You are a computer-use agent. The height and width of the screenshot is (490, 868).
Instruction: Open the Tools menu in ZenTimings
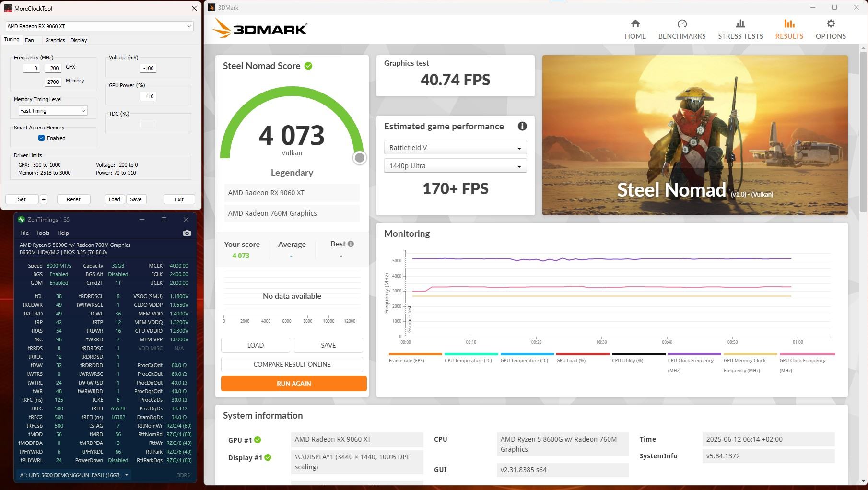point(43,233)
